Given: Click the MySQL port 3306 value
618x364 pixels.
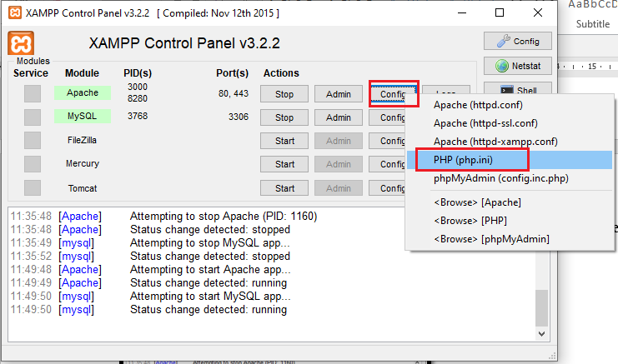Looking at the screenshot, I should pyautogui.click(x=239, y=117).
